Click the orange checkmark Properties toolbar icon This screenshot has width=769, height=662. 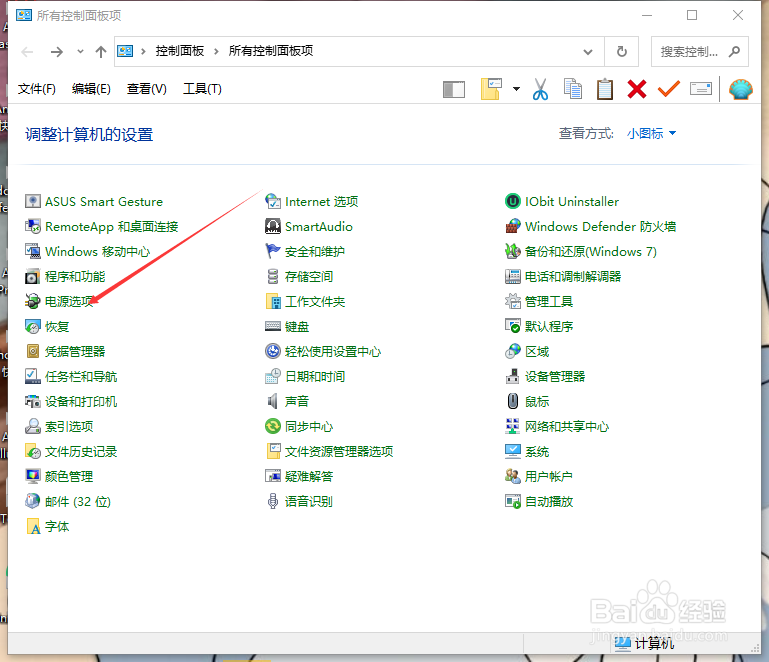[668, 89]
